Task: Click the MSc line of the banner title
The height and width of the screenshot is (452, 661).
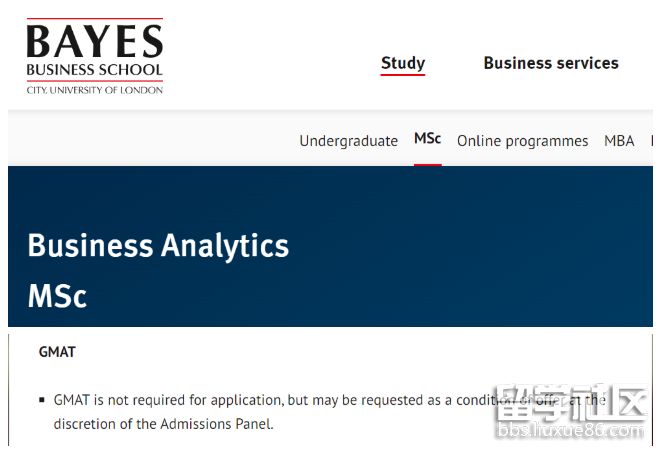Action: [57, 296]
